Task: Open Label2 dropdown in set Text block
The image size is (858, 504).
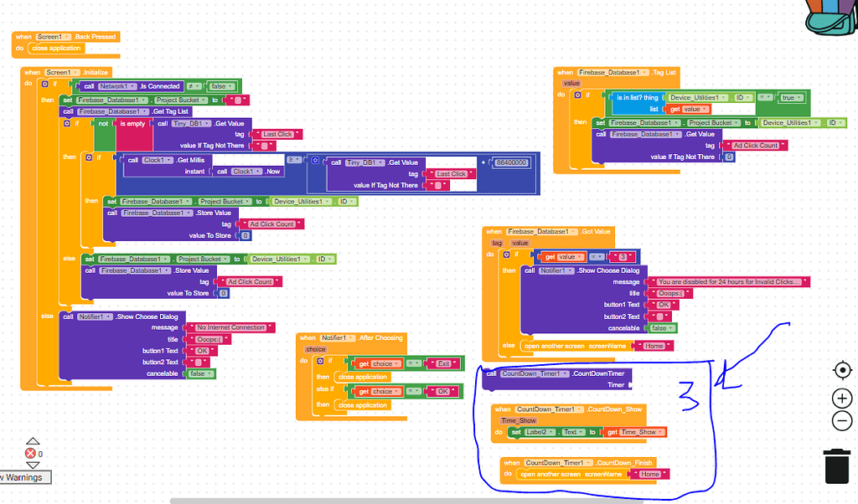Action: [539, 432]
